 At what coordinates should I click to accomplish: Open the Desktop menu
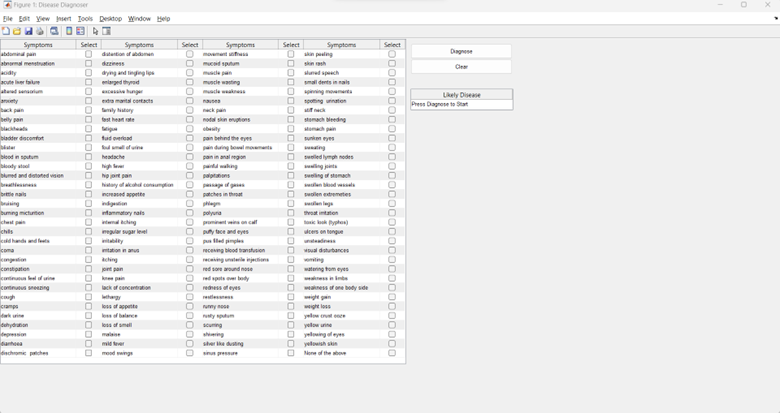tap(110, 18)
